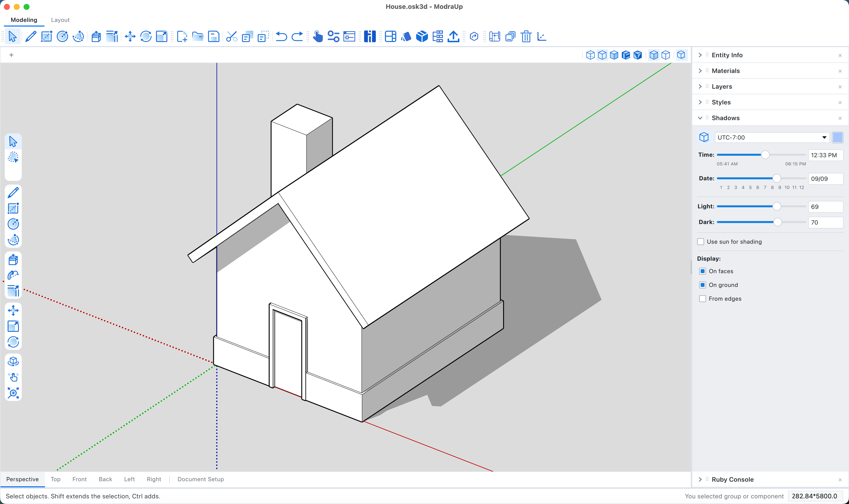849x504 pixels.
Task: Select the Move tool in top toolbar
Action: pyautogui.click(x=130, y=36)
